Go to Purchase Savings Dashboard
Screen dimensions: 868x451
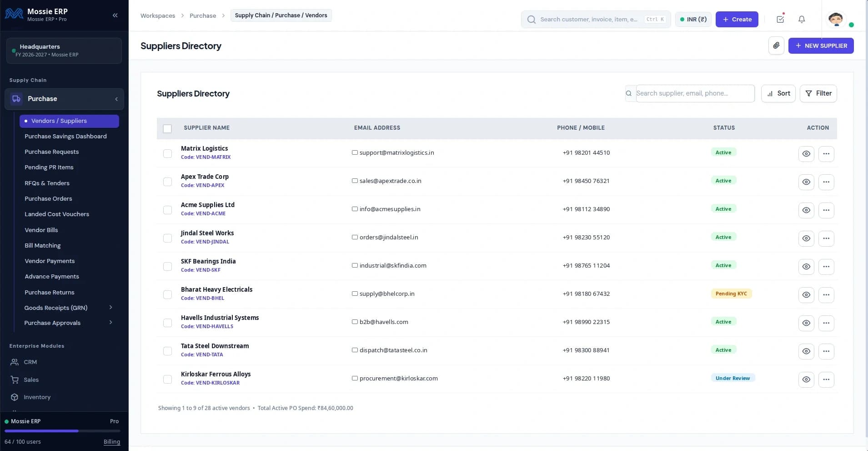[x=65, y=137]
